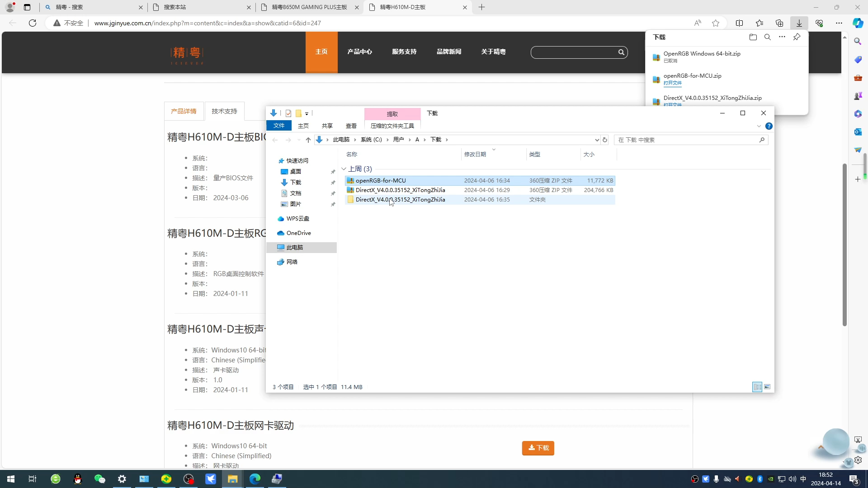Open Edge Collections icon

pyautogui.click(x=779, y=23)
